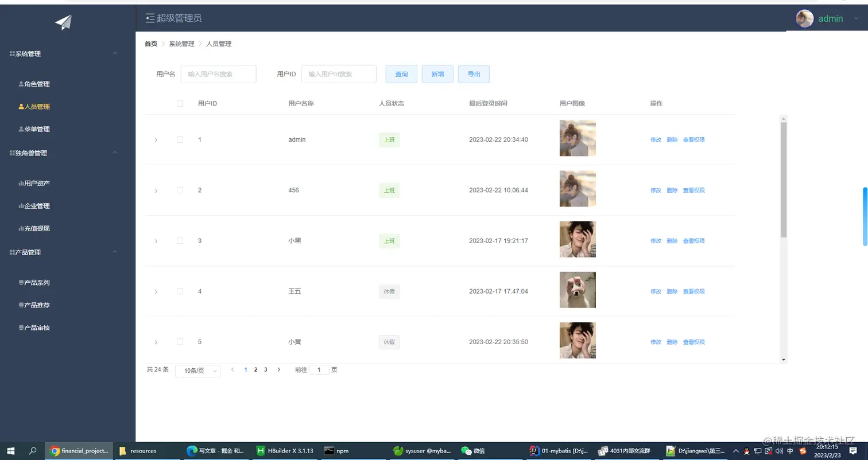This screenshot has height=460, width=868.
Task: Open the 10条/页 page size dropdown
Action: (198, 371)
